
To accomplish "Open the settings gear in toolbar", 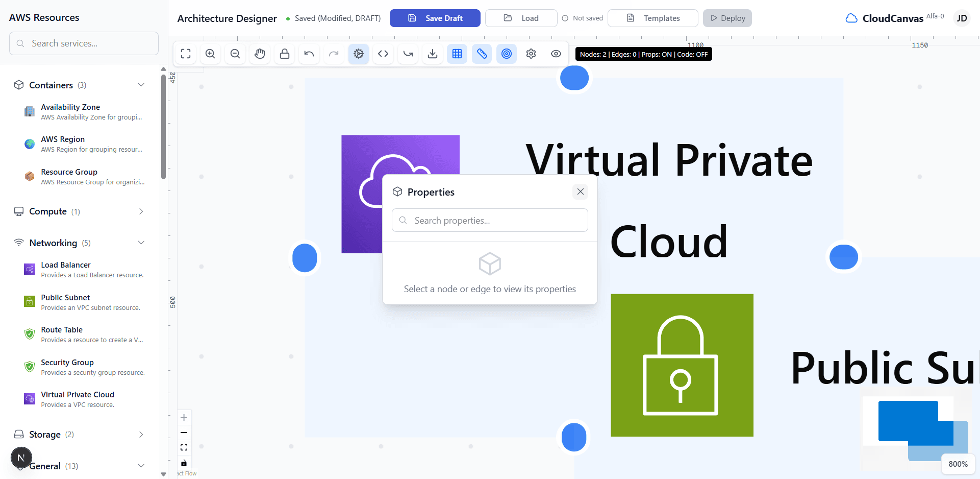I will 531,54.
